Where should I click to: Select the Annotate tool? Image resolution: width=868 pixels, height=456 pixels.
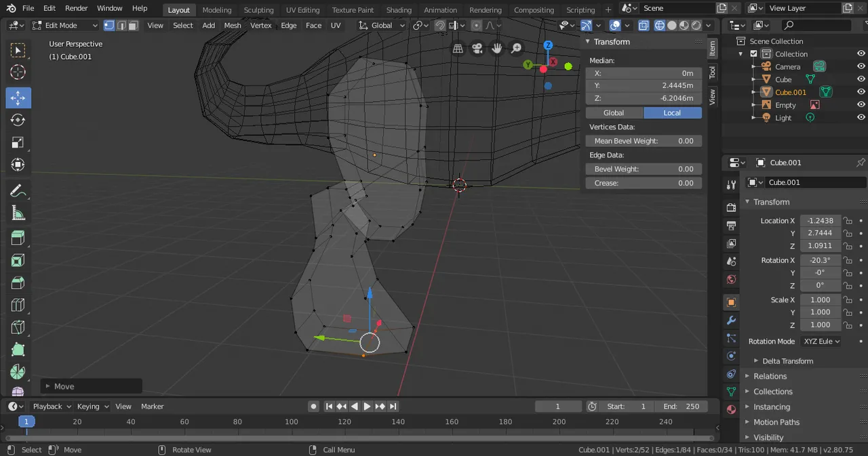pyautogui.click(x=18, y=190)
